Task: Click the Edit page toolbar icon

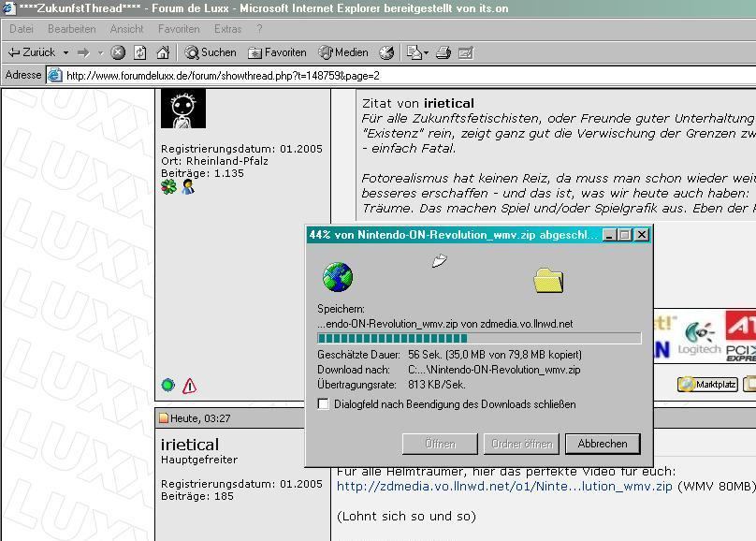Action: point(466,52)
